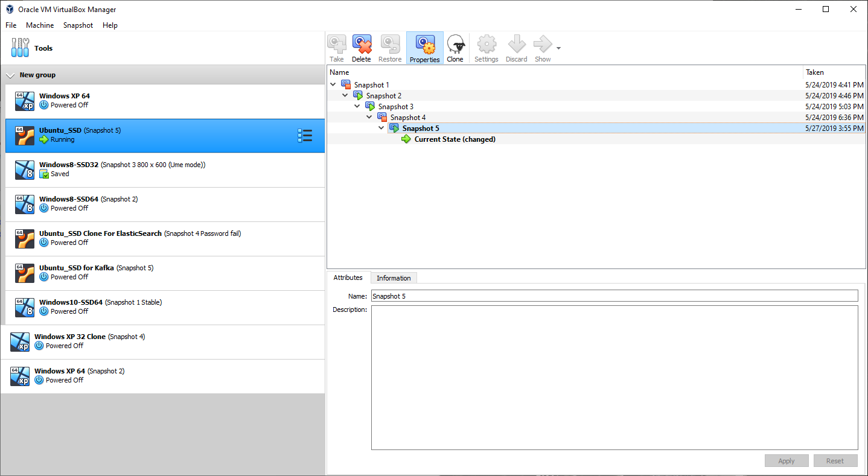Click the Show machine arrow icon
Viewport: 868px width, 476px height.
pyautogui.click(x=543, y=45)
